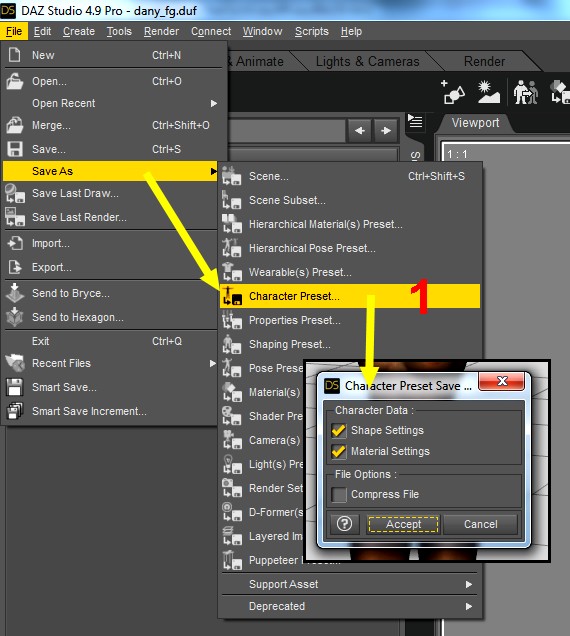Image resolution: width=570 pixels, height=636 pixels.
Task: Click Accept in Character Preset Save dialog
Action: pyautogui.click(x=403, y=524)
